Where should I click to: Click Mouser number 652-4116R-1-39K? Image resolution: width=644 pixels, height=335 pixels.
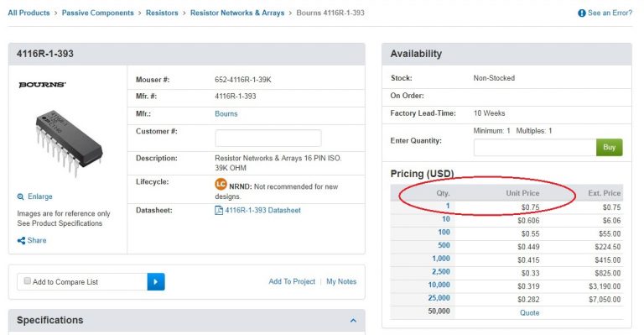242,80
